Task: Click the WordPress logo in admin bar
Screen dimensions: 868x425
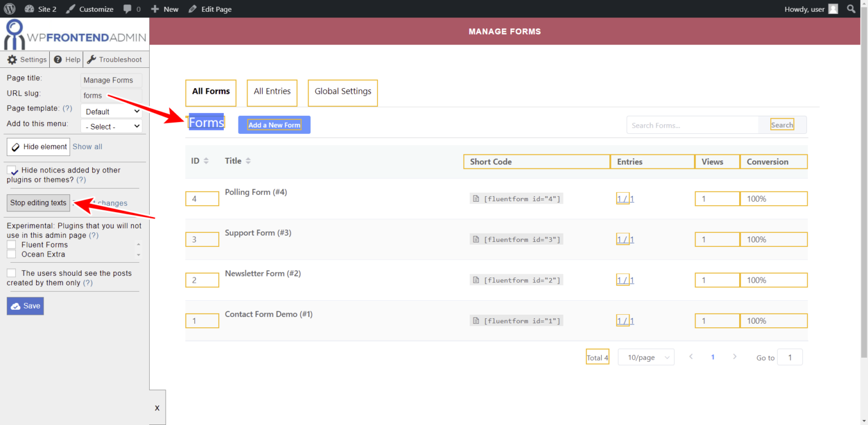Action: tap(8, 8)
